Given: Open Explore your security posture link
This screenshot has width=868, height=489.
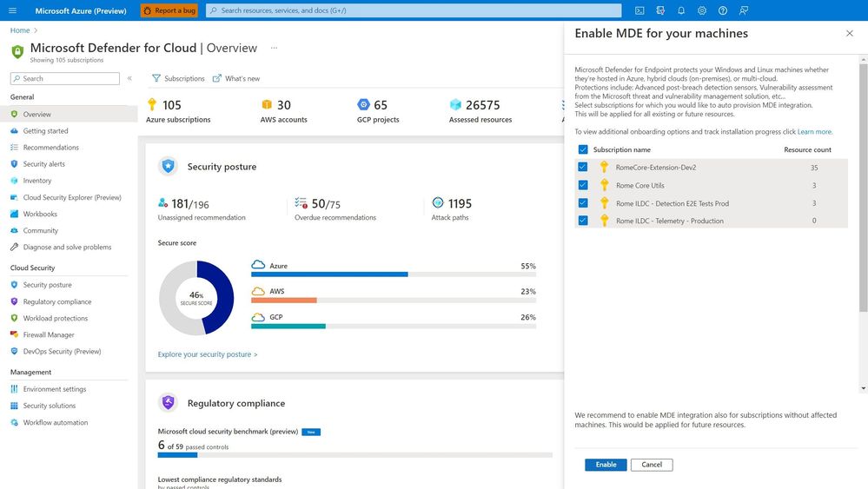Looking at the screenshot, I should [208, 354].
